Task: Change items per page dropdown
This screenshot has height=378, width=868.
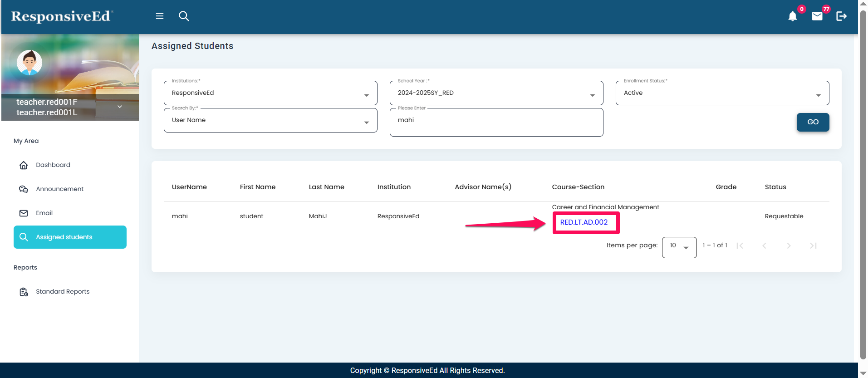Action: pyautogui.click(x=679, y=247)
